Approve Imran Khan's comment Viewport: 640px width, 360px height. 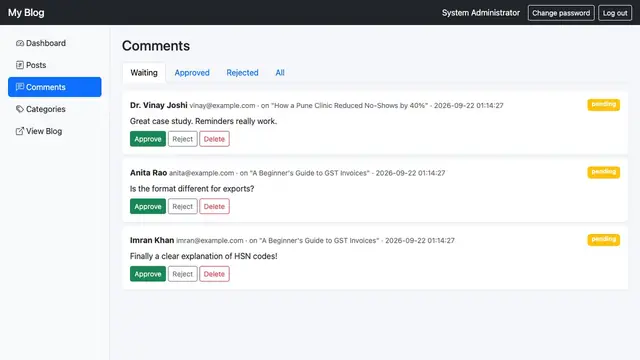tap(148, 274)
